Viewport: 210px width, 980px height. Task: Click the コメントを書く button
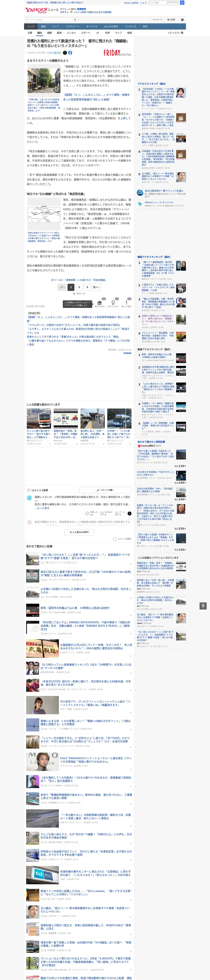tap(105, 490)
